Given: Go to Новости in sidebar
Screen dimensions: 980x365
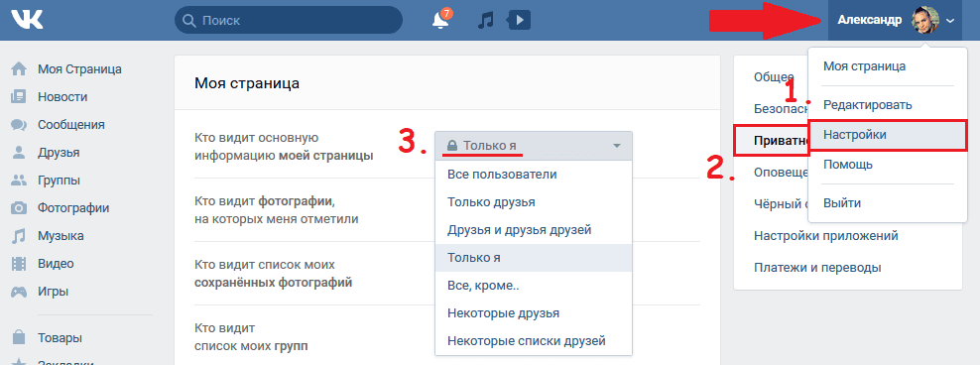Looking at the screenshot, I should [x=62, y=97].
